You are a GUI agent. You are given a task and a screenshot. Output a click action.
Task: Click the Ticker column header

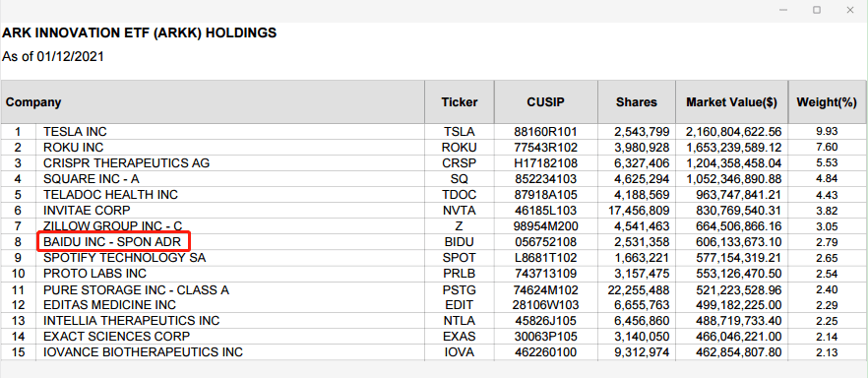tap(460, 101)
